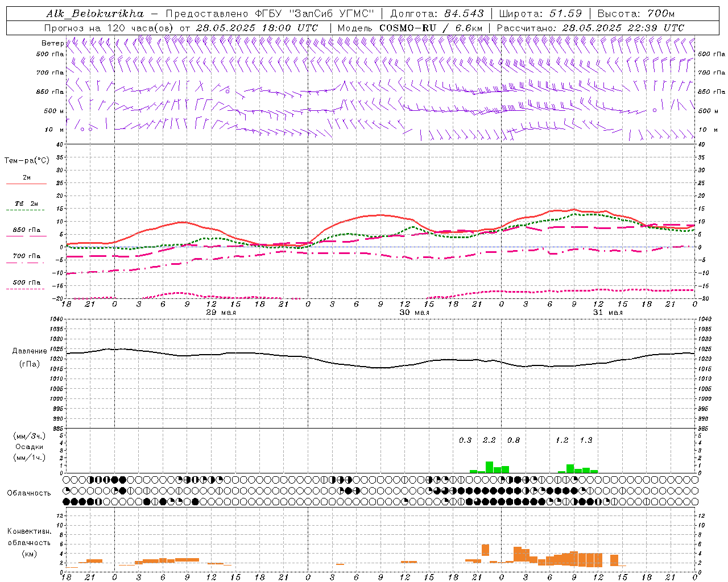The width and height of the screenshot is (728, 582).
Task: Click "700 гПа" label in temperature legend
Action: coord(26,256)
